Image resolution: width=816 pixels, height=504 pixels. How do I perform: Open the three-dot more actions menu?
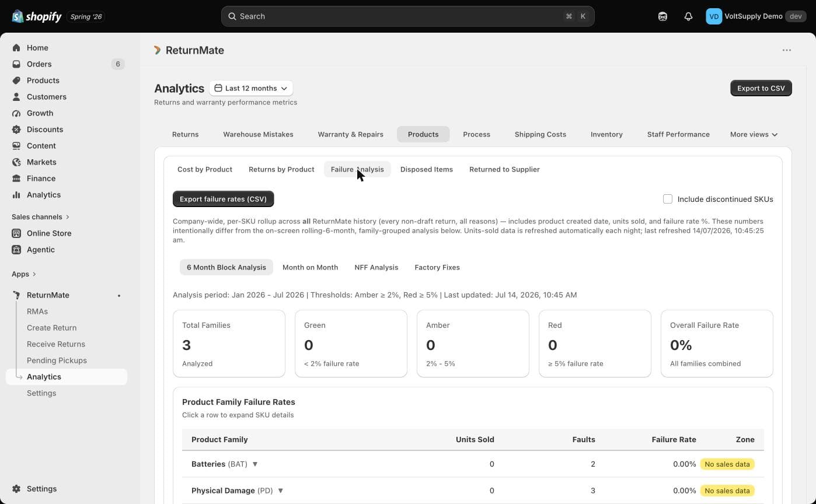click(787, 50)
